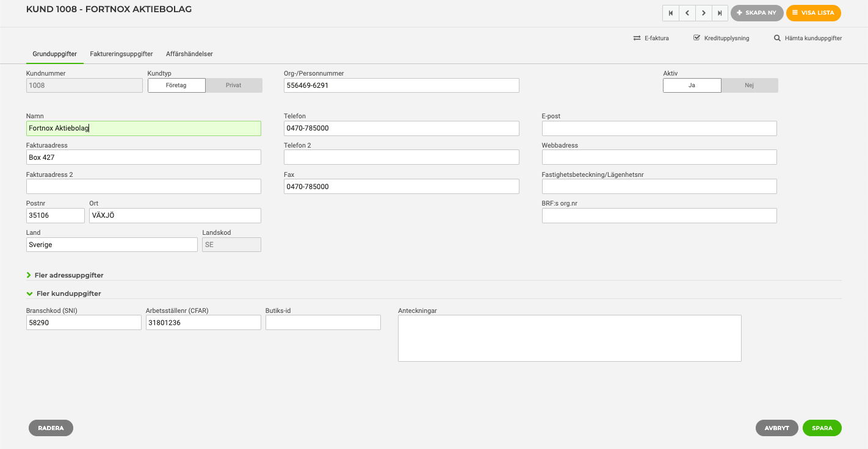
Task: Open the Grunduppgifter tab
Action: click(x=55, y=54)
